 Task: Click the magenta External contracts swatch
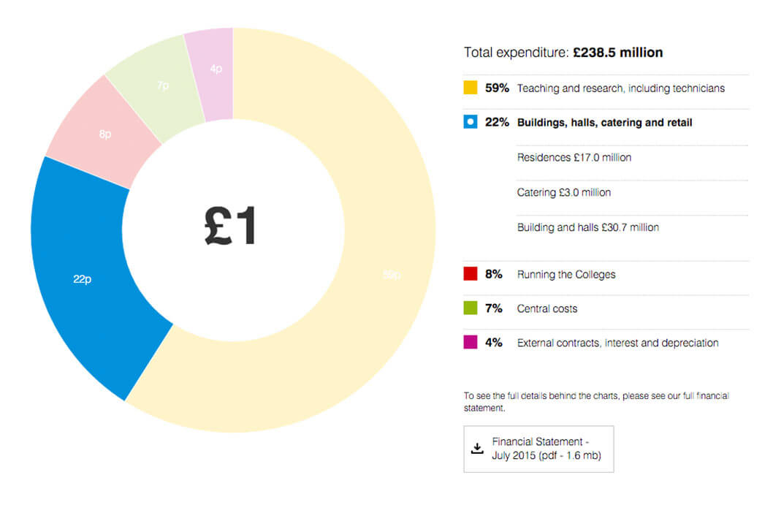pos(471,343)
